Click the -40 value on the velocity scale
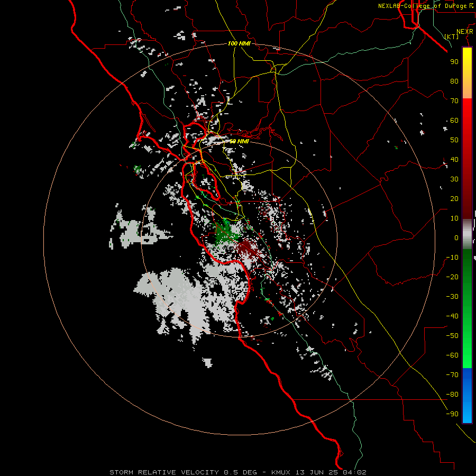Viewport: 476px width, 476px height. pyautogui.click(x=452, y=316)
